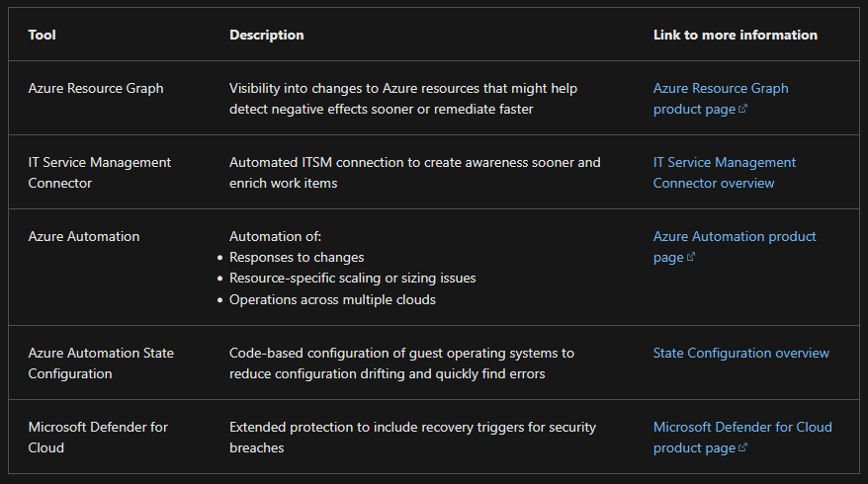This screenshot has height=484, width=868.
Task: Open the IT Service Management Connector overview link
Action: [724, 173]
